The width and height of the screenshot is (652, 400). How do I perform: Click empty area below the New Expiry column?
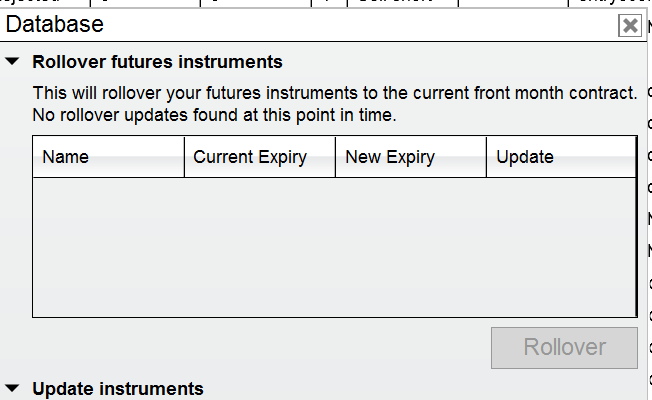[410, 247]
